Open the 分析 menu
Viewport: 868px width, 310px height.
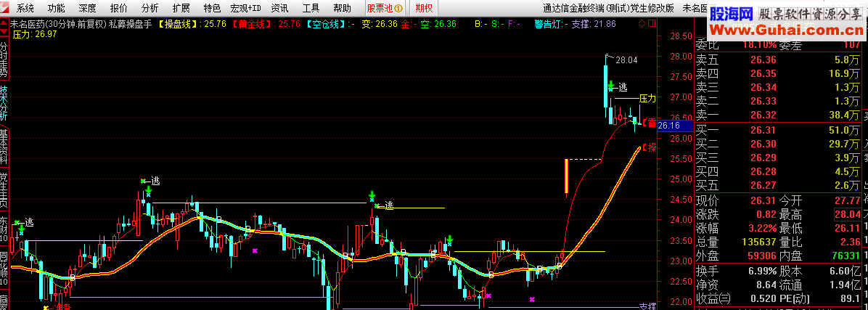[x=150, y=8]
